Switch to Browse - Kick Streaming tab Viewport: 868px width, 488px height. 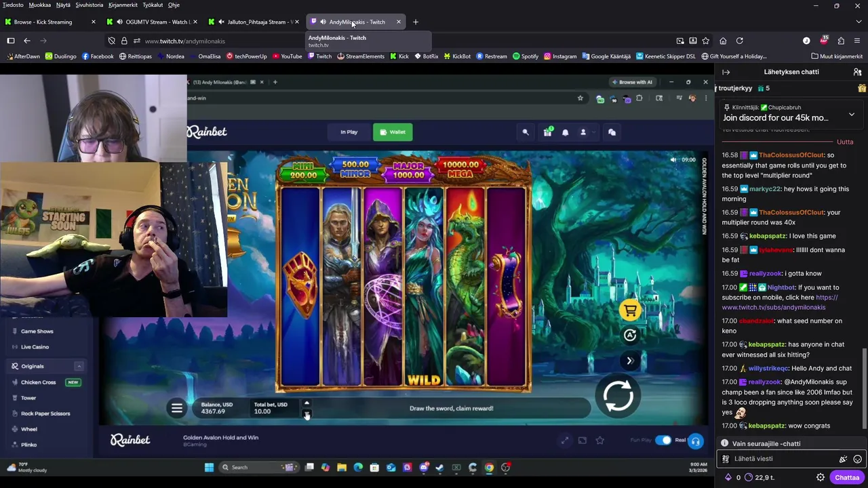pos(49,22)
